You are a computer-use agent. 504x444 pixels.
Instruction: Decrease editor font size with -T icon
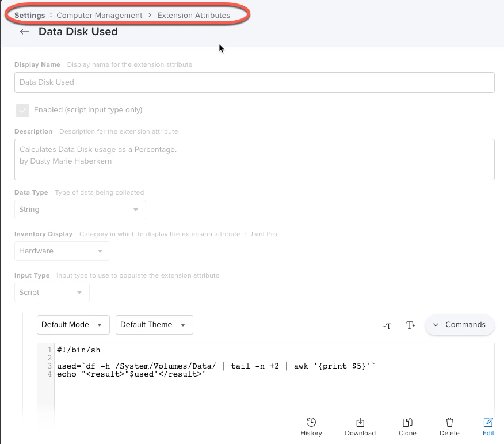tap(387, 325)
